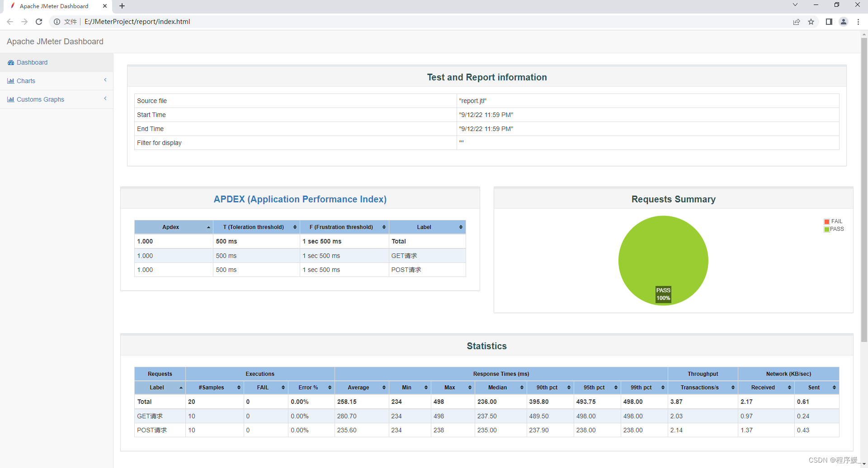Click the POST请求 row label in Statistics
This screenshot has height=468, width=868.
click(x=152, y=430)
